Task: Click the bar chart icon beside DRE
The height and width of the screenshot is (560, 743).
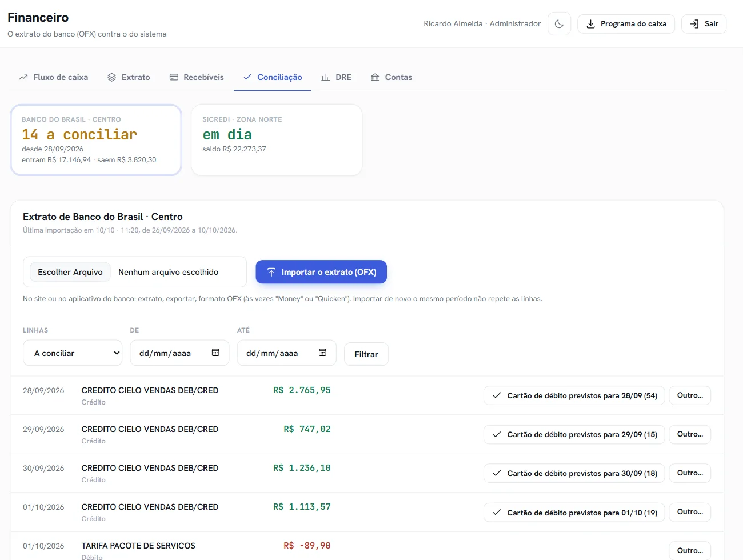Action: [x=326, y=77]
